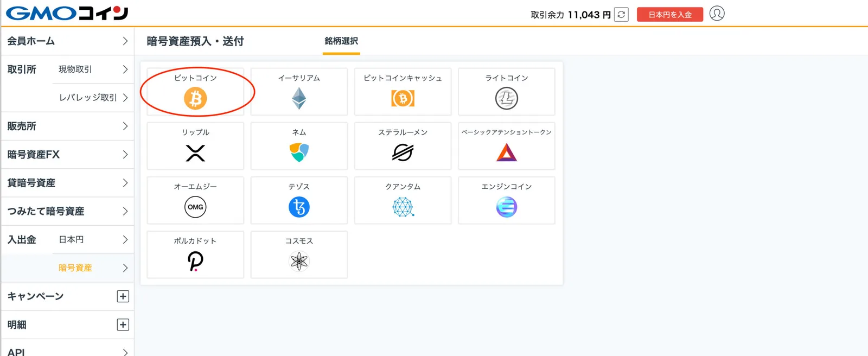Select the Enjin Coin icon
This screenshot has height=356, width=868.
[507, 207]
